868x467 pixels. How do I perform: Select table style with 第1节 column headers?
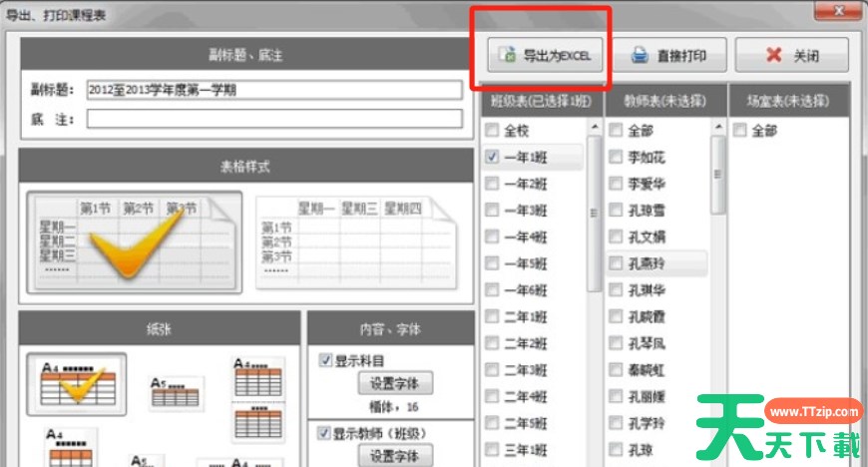(x=135, y=242)
